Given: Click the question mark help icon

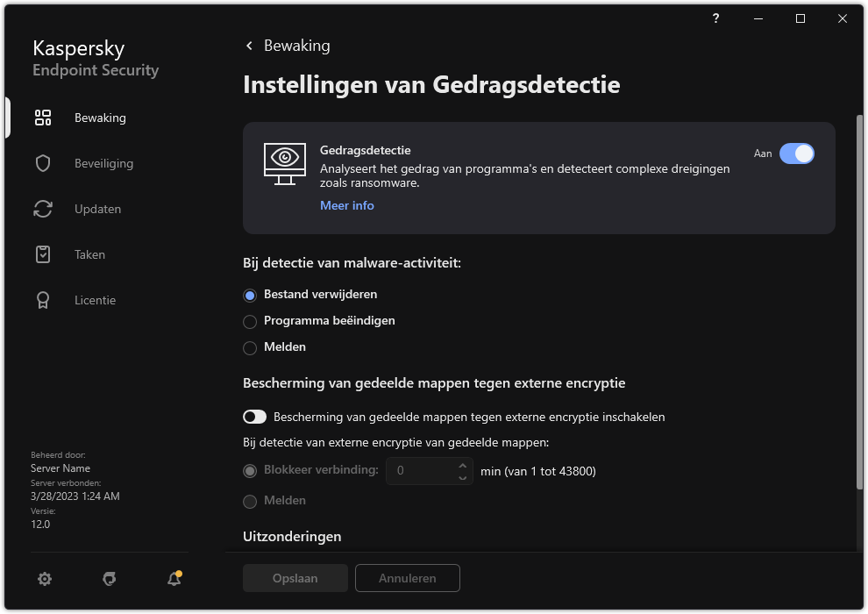Looking at the screenshot, I should [716, 18].
